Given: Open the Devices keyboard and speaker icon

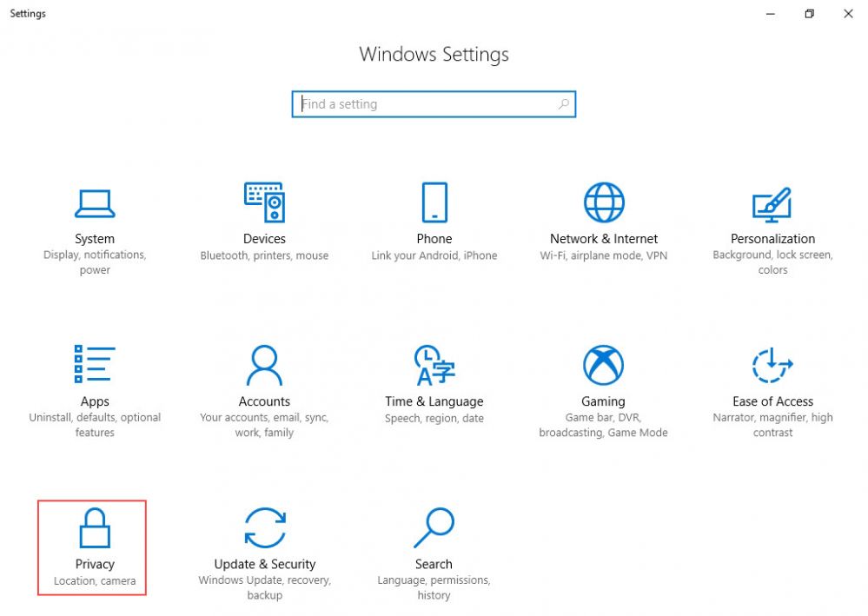Looking at the screenshot, I should tap(265, 202).
